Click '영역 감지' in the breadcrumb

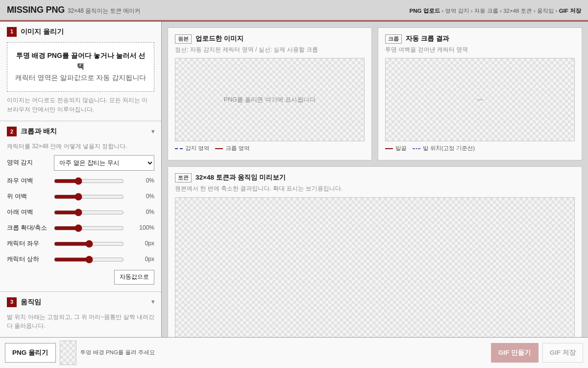tap(457, 11)
